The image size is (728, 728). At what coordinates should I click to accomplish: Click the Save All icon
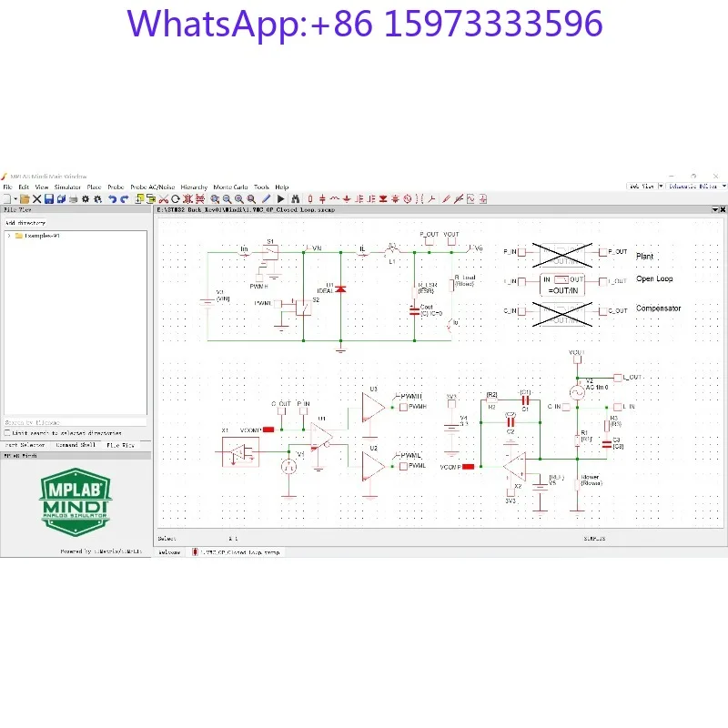[61, 199]
